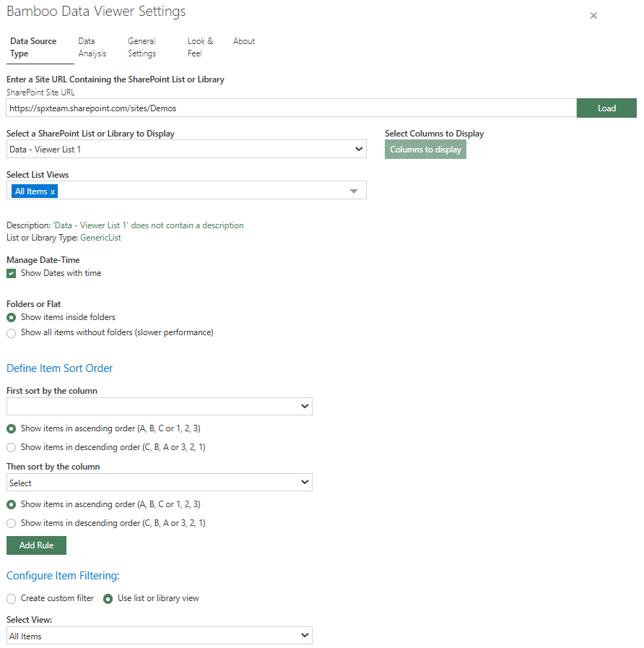Switch to the Data Analysis tab
Viewport: 644px width, 648px height.
tap(92, 47)
